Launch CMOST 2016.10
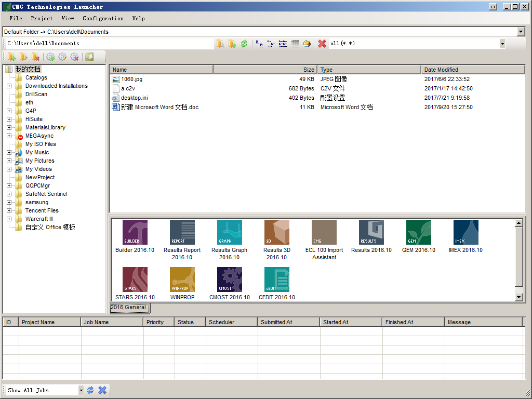This screenshot has width=532, height=399. [229, 280]
